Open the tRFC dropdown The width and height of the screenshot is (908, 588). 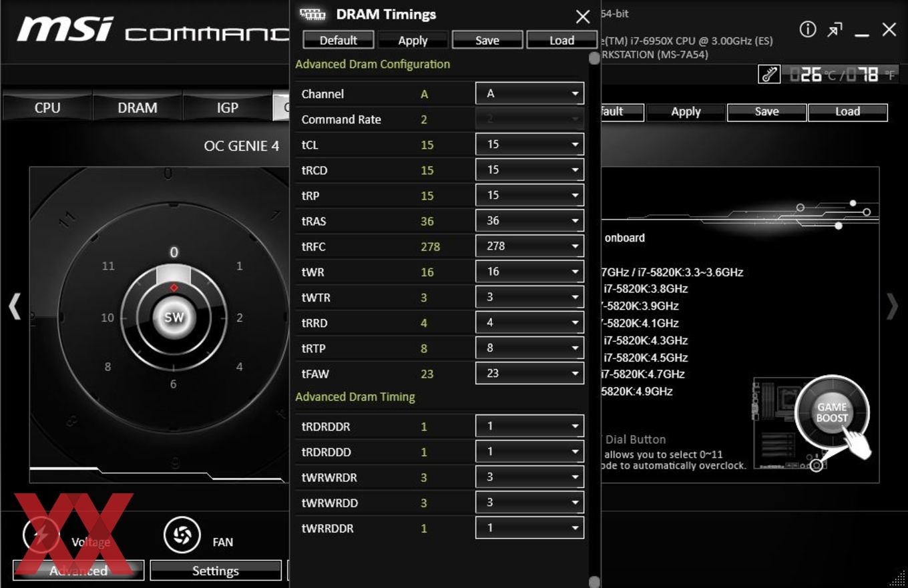pos(530,246)
